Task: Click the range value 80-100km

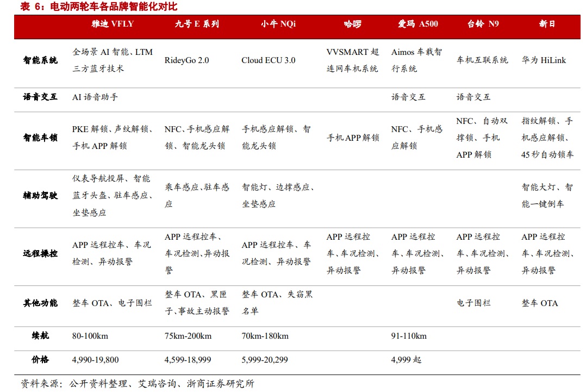Action: point(90,336)
